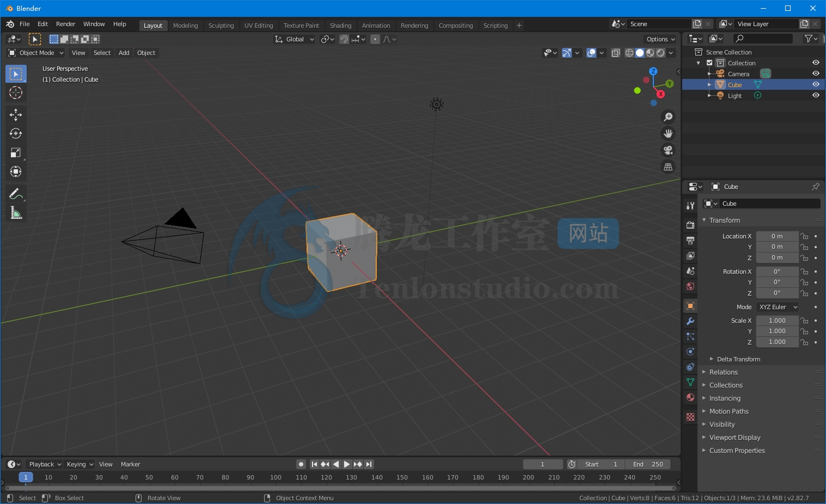Switch to the Shading workspace tab

pos(340,26)
